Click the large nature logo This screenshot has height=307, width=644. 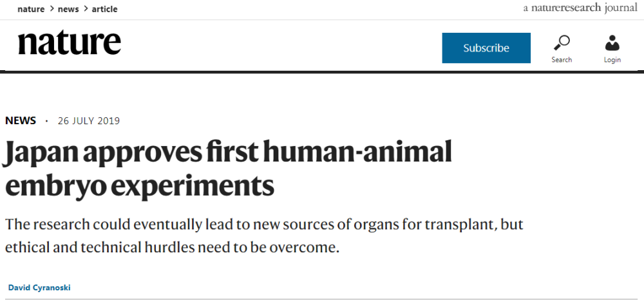69,43
